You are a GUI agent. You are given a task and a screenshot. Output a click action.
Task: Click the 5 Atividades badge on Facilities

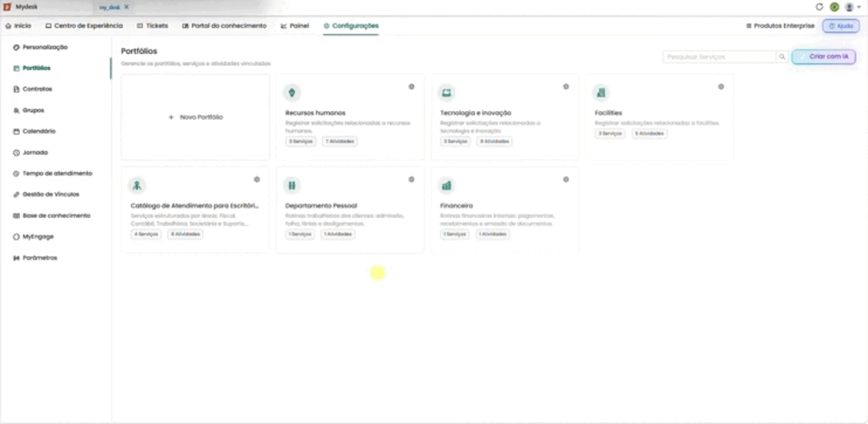(649, 134)
